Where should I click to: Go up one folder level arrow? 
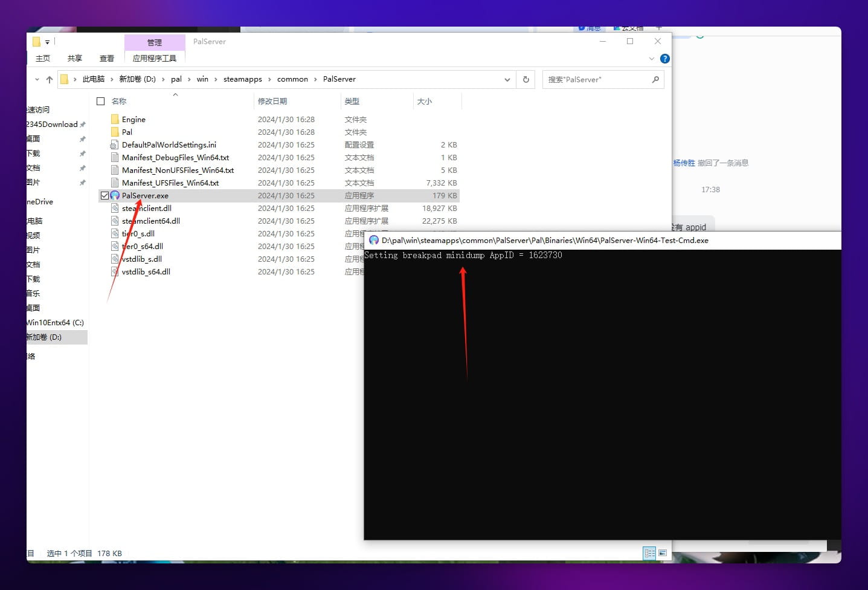coord(50,79)
